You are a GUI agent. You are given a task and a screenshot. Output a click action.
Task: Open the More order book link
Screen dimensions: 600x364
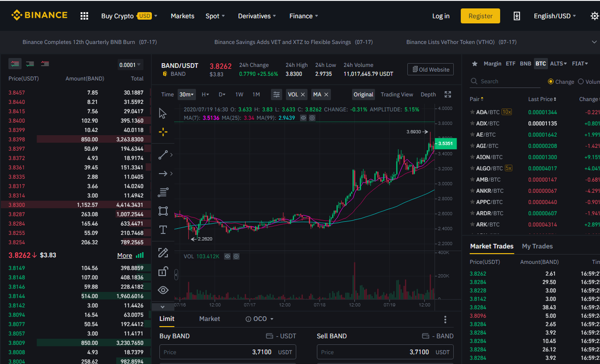[x=124, y=256]
